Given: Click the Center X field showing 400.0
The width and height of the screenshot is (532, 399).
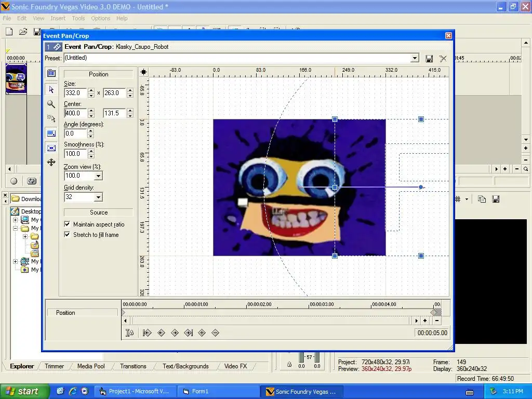Looking at the screenshot, I should (x=75, y=113).
